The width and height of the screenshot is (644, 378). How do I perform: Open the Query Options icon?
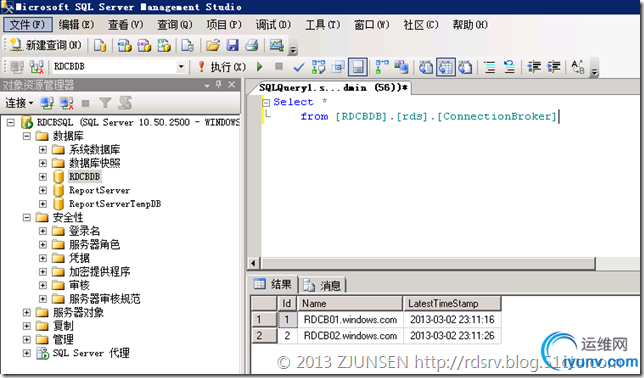pyautogui.click(x=338, y=67)
